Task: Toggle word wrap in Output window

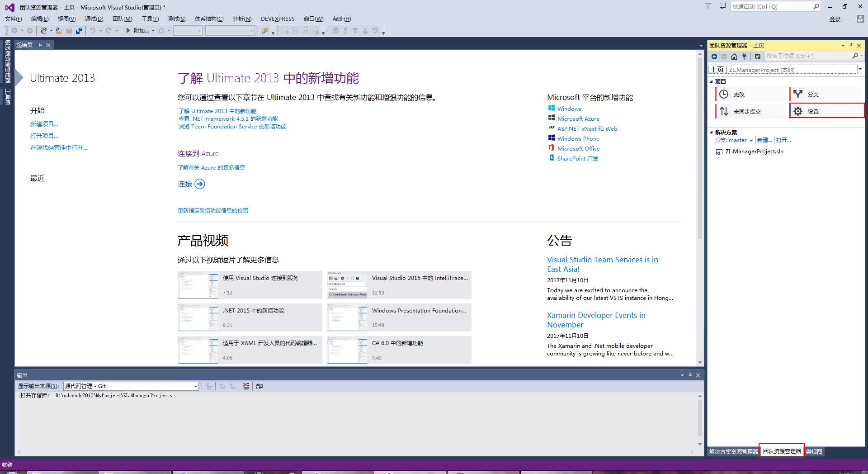Action: 259,386
